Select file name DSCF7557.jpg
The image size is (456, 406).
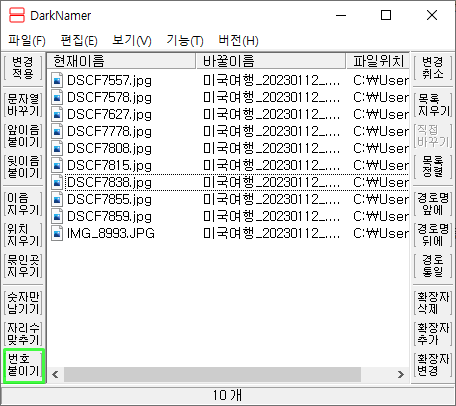109,80
